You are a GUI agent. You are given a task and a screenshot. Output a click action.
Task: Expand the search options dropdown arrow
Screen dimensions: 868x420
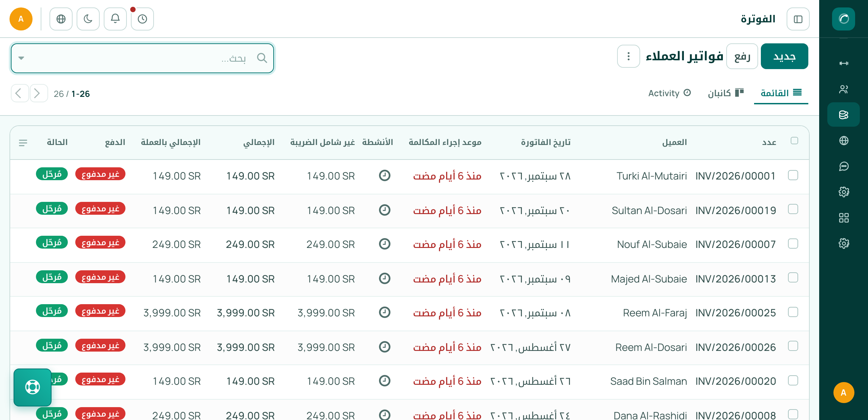click(21, 58)
